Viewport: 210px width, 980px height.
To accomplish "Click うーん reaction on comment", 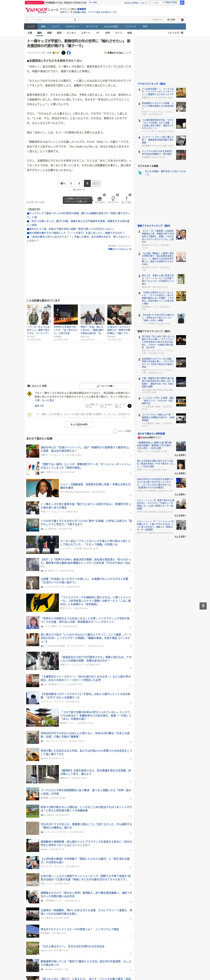I will pos(120,406).
